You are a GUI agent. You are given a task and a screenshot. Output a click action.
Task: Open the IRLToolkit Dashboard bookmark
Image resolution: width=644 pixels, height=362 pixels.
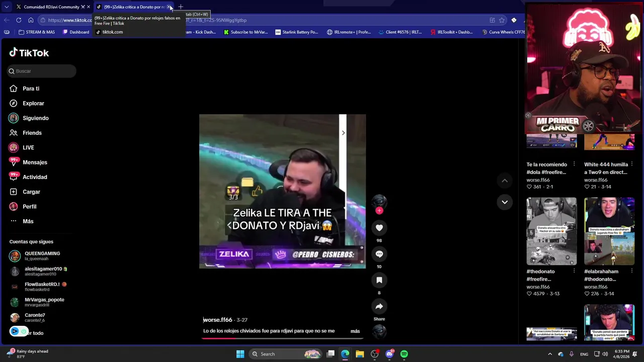[451, 32]
